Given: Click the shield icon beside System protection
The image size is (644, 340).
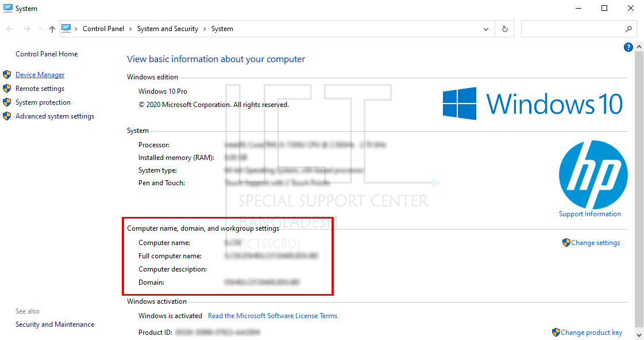Looking at the screenshot, I should (7, 102).
